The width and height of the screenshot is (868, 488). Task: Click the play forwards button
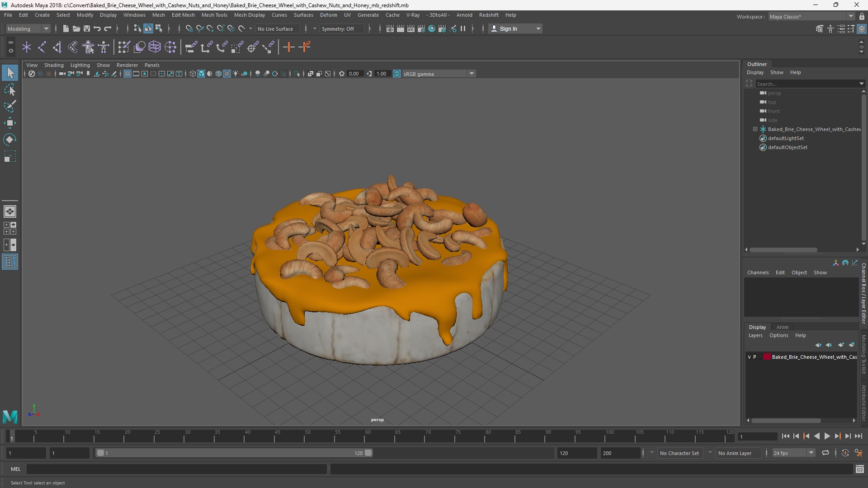coord(827,436)
